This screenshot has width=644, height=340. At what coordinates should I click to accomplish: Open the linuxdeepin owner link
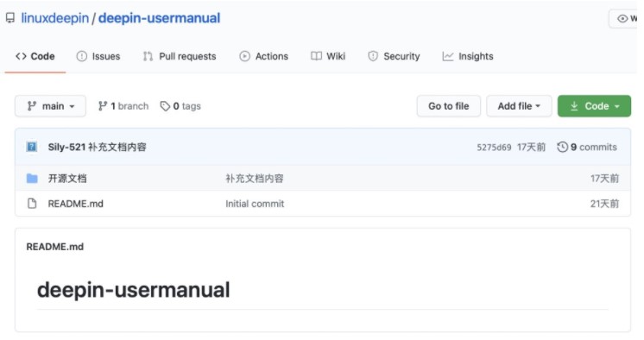click(55, 18)
